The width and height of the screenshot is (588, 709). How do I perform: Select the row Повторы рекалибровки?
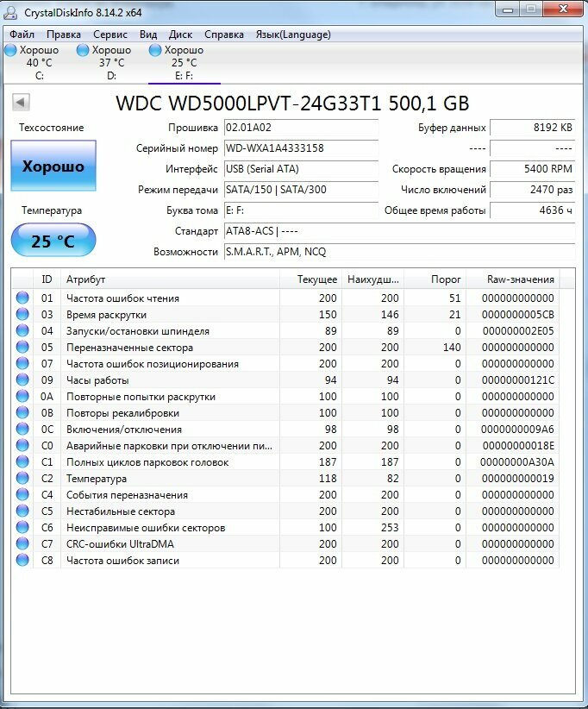pyautogui.click(x=285, y=413)
